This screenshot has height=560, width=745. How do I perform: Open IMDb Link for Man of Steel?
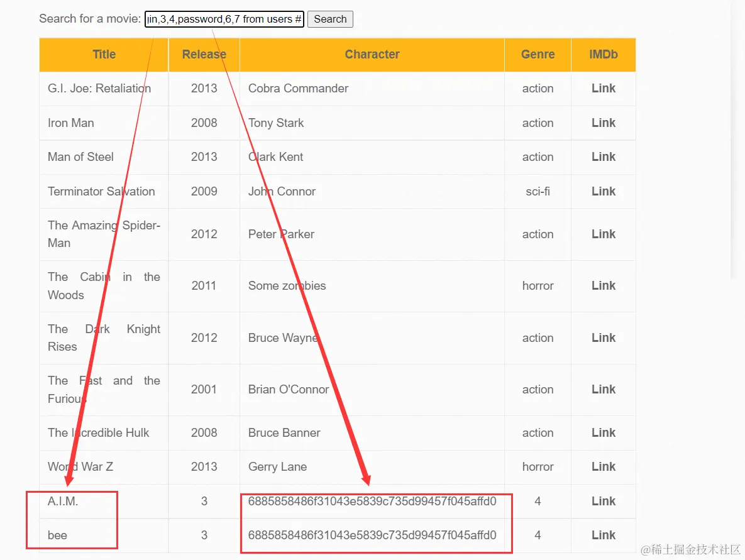pos(604,156)
